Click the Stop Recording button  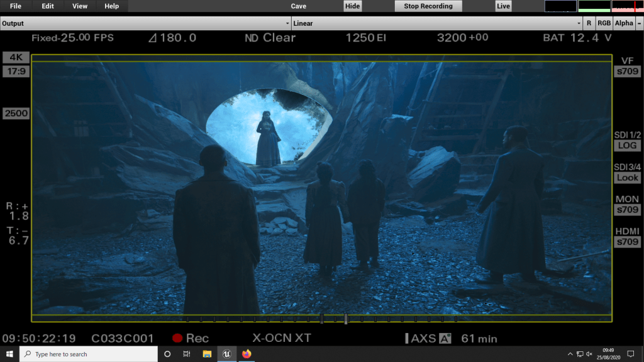click(x=428, y=6)
